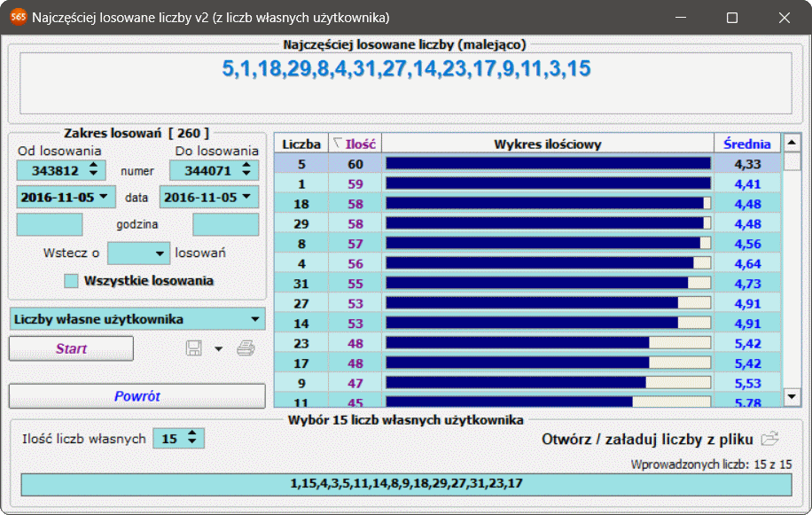812x515 pixels.
Task: Click the quantity bar for number 5
Action: point(548,164)
